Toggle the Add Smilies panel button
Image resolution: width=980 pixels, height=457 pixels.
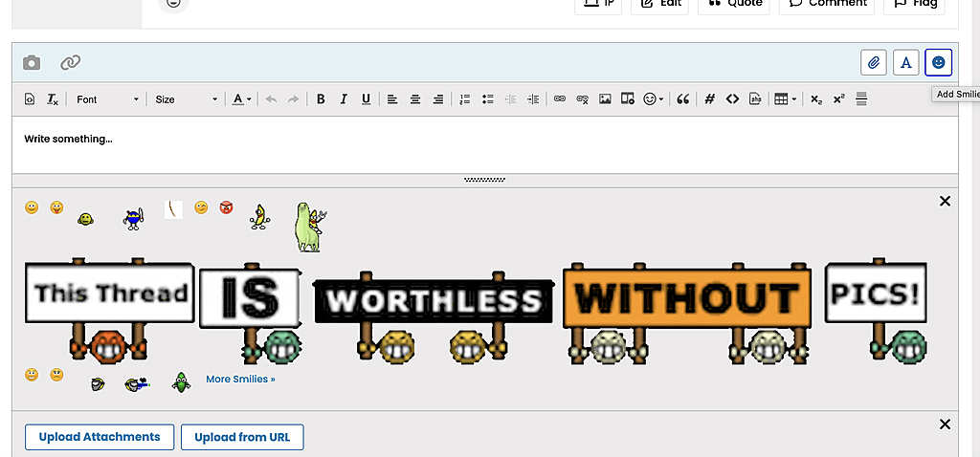click(938, 62)
